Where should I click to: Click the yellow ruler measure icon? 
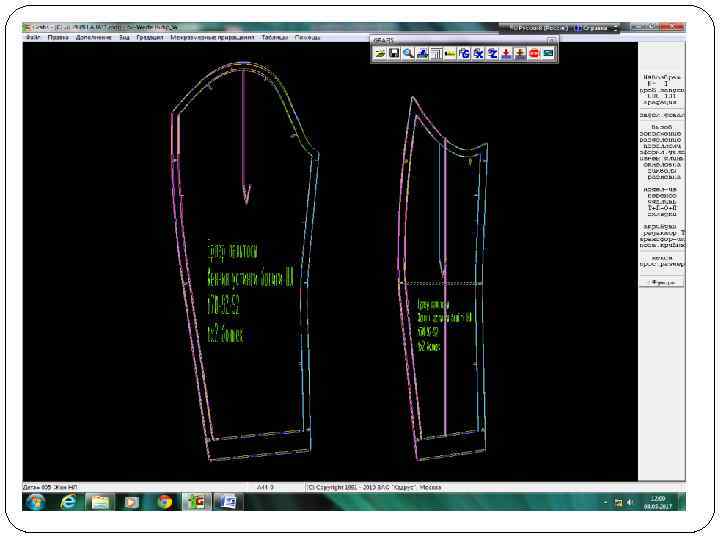coord(450,54)
